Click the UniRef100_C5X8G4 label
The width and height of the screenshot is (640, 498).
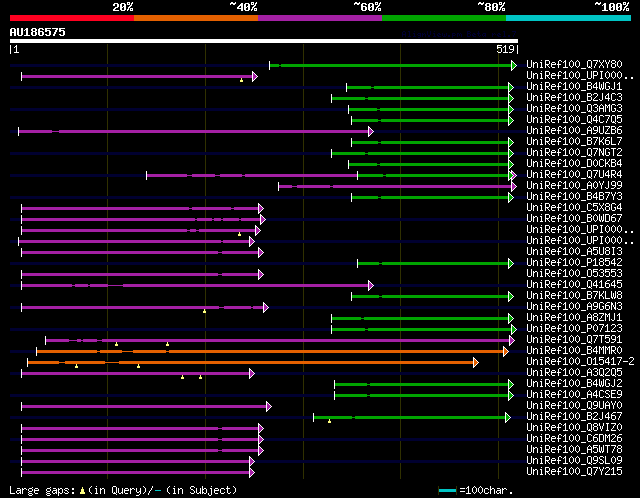(574, 208)
